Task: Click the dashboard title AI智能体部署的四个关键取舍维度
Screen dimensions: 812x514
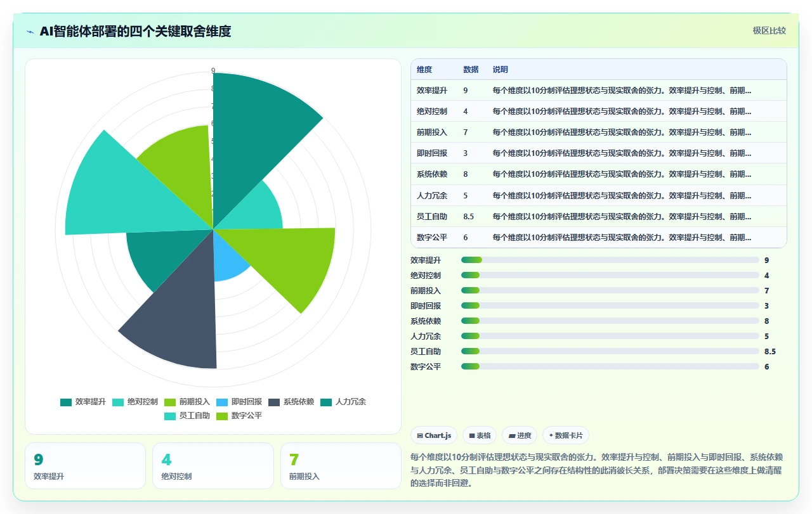Action: [x=135, y=31]
